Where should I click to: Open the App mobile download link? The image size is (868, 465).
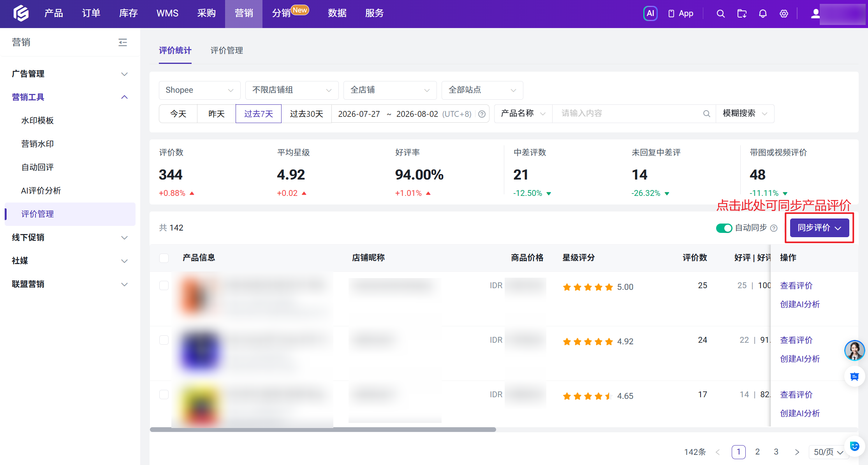click(681, 14)
